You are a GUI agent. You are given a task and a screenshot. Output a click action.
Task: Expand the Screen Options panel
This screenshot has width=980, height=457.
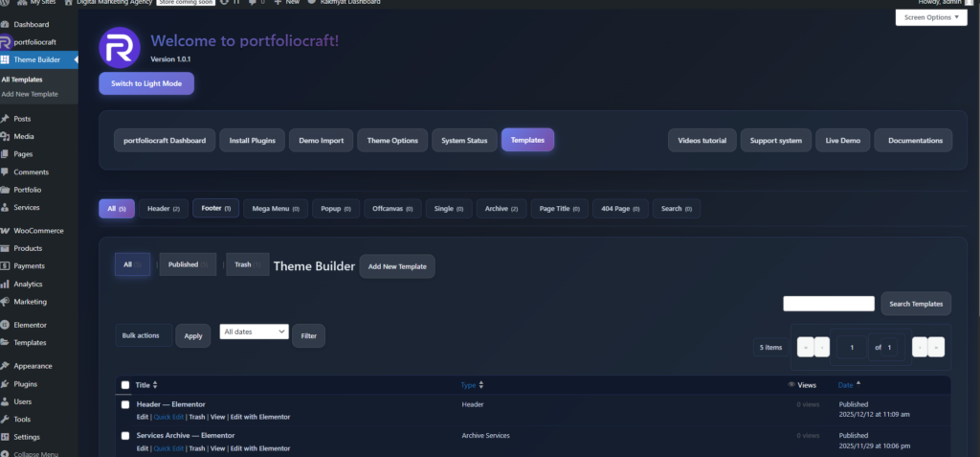point(930,17)
